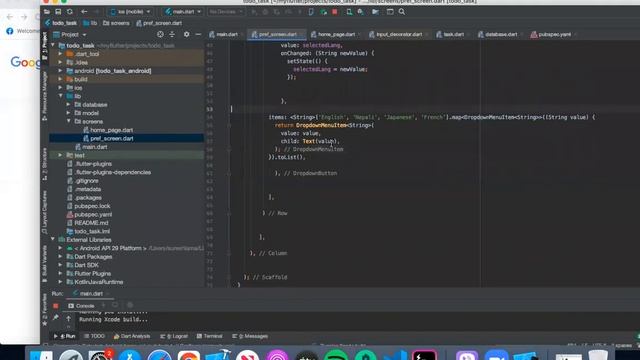640x360 pixels.
Task: Open the Console tab in Run panel
Action: pyautogui.click(x=82, y=306)
